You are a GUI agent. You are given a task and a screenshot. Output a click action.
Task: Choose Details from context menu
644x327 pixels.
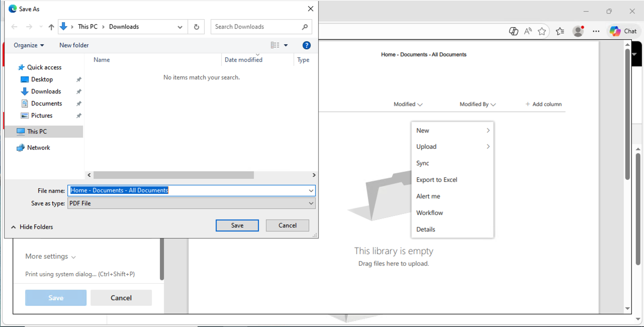coord(452,230)
